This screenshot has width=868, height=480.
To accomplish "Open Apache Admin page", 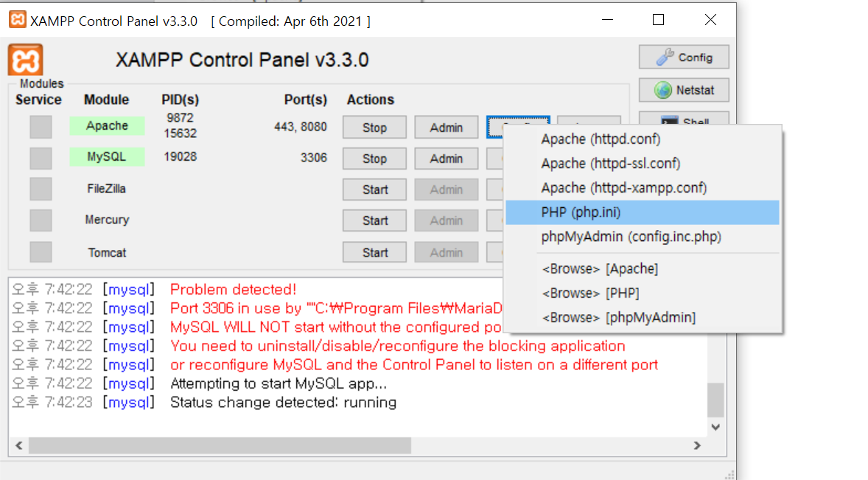I will [x=447, y=128].
